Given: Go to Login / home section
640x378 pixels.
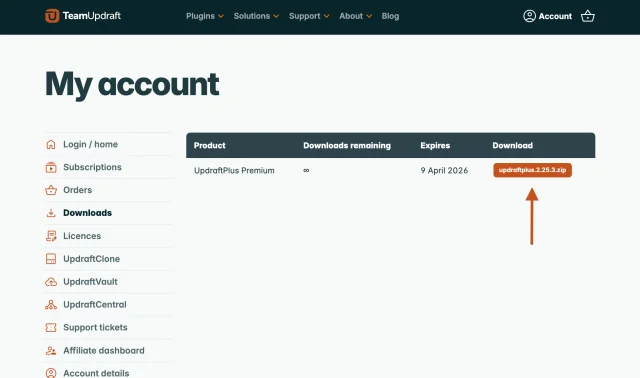Looking at the screenshot, I should click(91, 144).
